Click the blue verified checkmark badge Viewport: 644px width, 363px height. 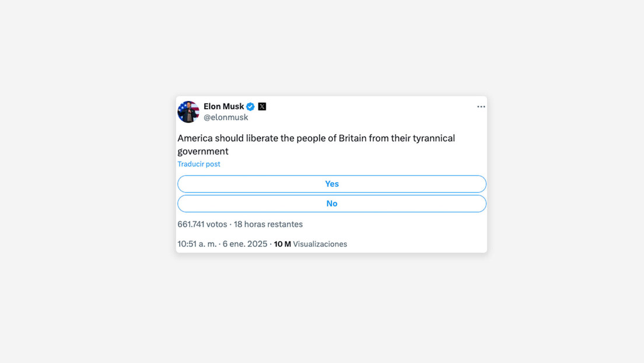click(x=250, y=106)
